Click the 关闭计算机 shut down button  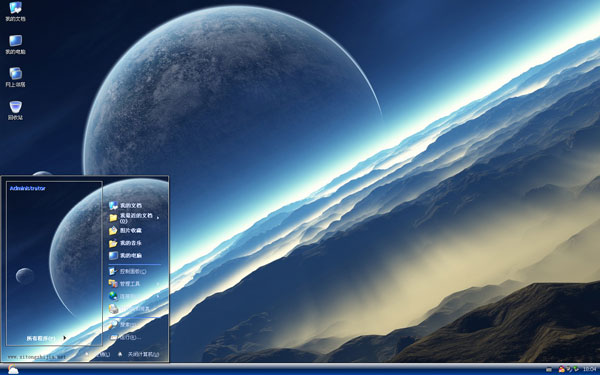[x=139, y=354]
